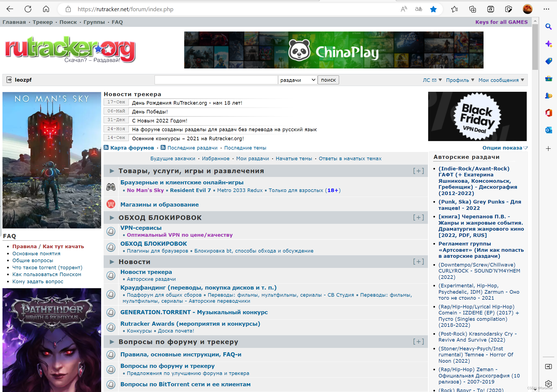The height and width of the screenshot is (392, 557).
Task: Open the Pathfinder Wrath of the Righteous banner
Action: (x=52, y=340)
